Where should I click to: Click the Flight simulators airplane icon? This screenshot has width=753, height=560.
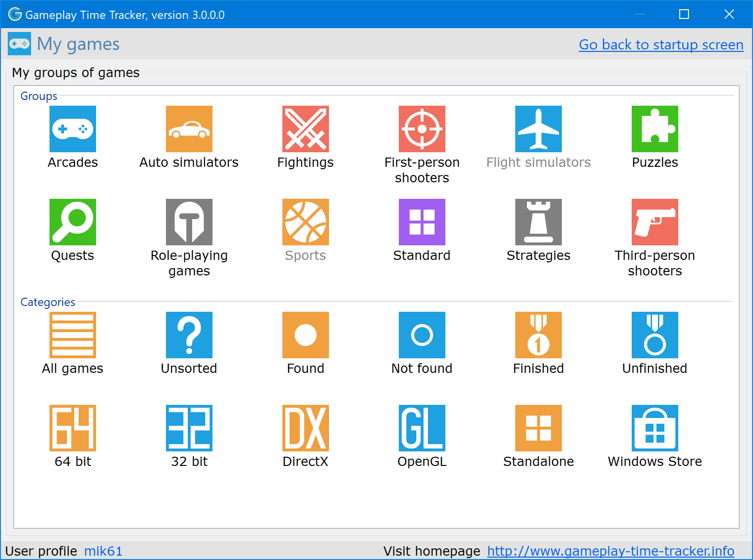(x=539, y=129)
